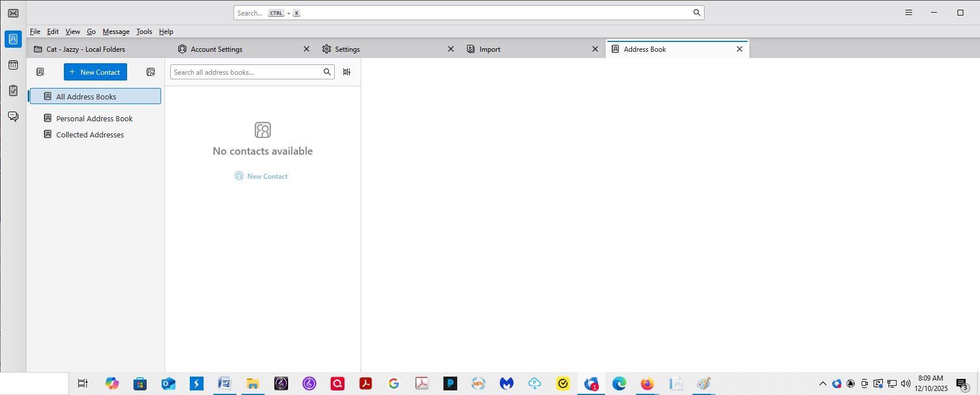Open the Calendar space icon

point(13,65)
